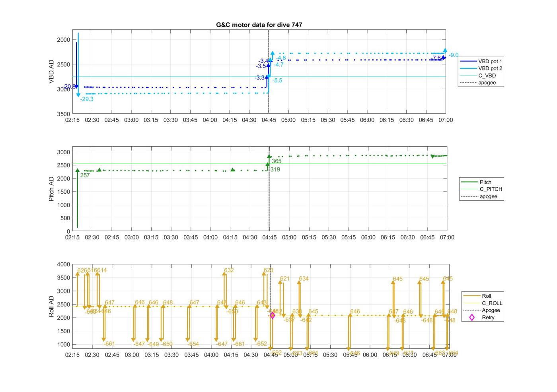Image resolution: width=557 pixels, height=392 pixels.
Task: Click the '623' label in Roll plot
Action: [268, 270]
